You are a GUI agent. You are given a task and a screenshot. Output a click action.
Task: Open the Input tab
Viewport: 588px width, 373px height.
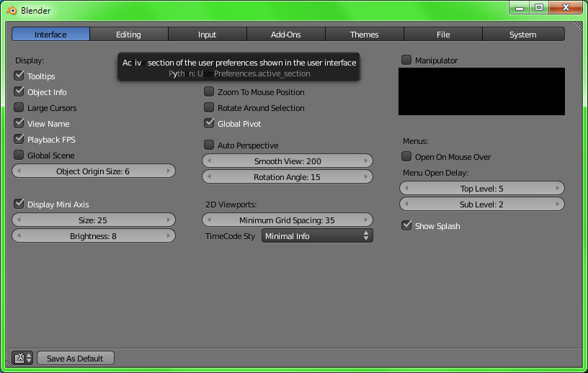click(x=207, y=34)
